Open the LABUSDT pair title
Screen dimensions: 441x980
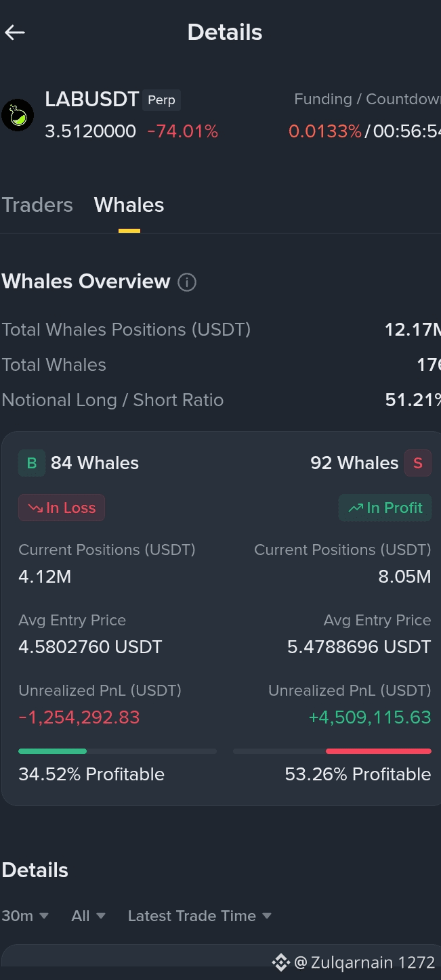92,99
